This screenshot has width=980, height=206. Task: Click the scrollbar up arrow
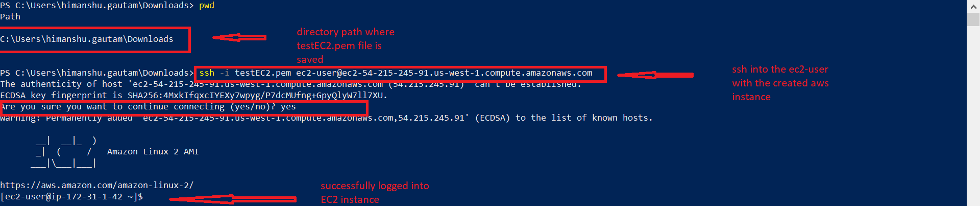973,6
